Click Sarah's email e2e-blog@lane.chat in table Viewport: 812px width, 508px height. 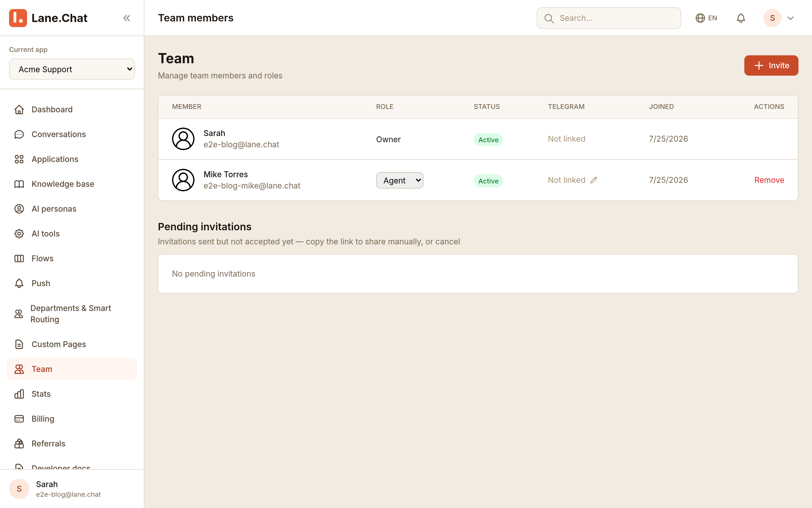coord(241,144)
